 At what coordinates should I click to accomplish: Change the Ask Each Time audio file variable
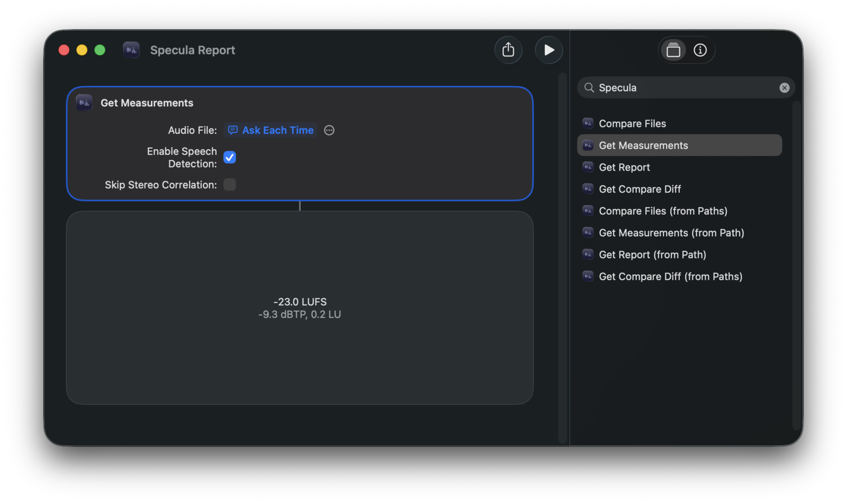(x=271, y=130)
